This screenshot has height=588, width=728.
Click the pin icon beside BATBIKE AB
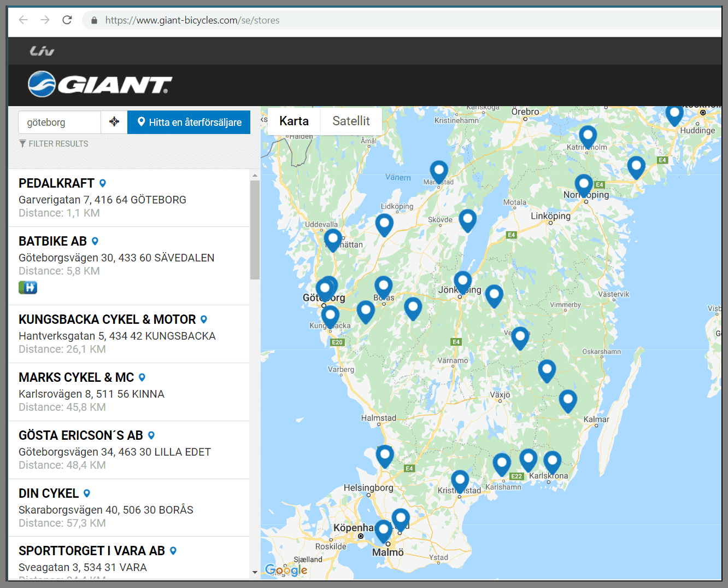point(95,241)
